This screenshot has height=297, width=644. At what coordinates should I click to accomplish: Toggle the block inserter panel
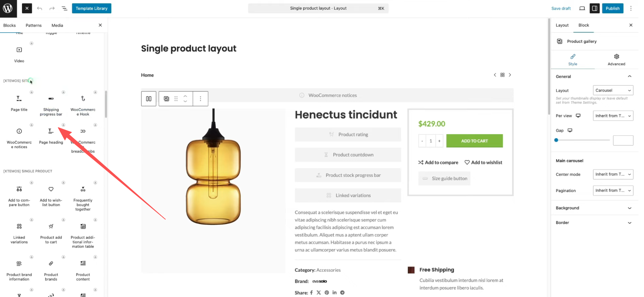click(27, 8)
